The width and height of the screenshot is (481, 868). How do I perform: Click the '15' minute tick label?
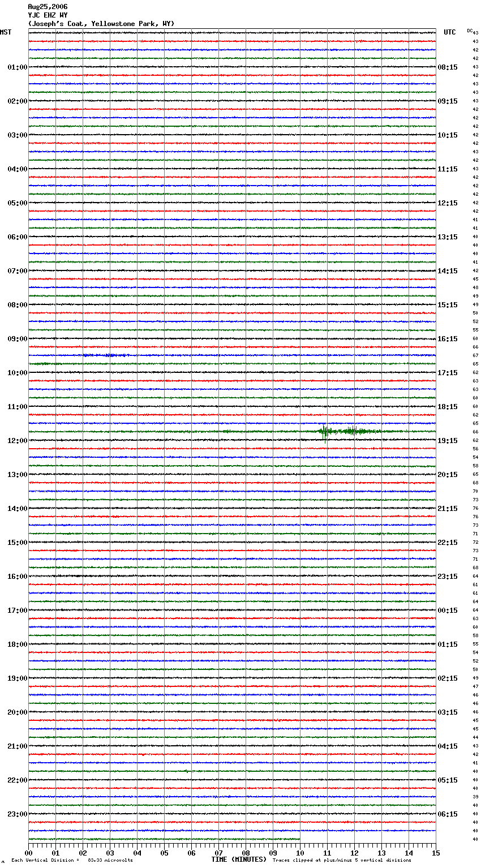pyautogui.click(x=436, y=853)
